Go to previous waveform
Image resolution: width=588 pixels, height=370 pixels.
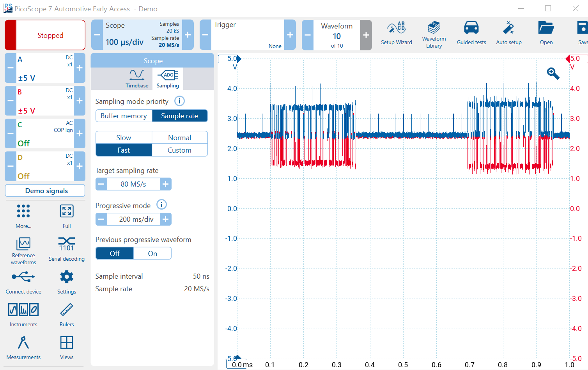coord(308,35)
